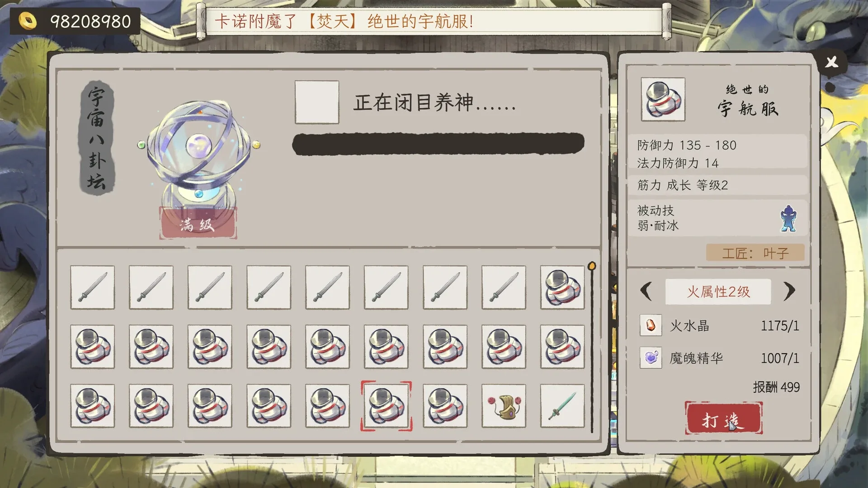Click the gold coin currency icon
The image size is (868, 488).
point(28,21)
